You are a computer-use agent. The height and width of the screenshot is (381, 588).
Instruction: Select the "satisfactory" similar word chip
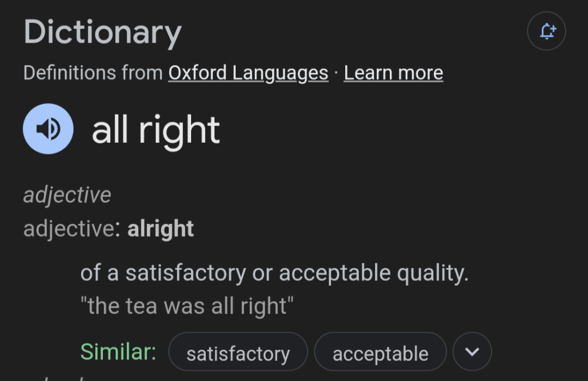coord(238,353)
